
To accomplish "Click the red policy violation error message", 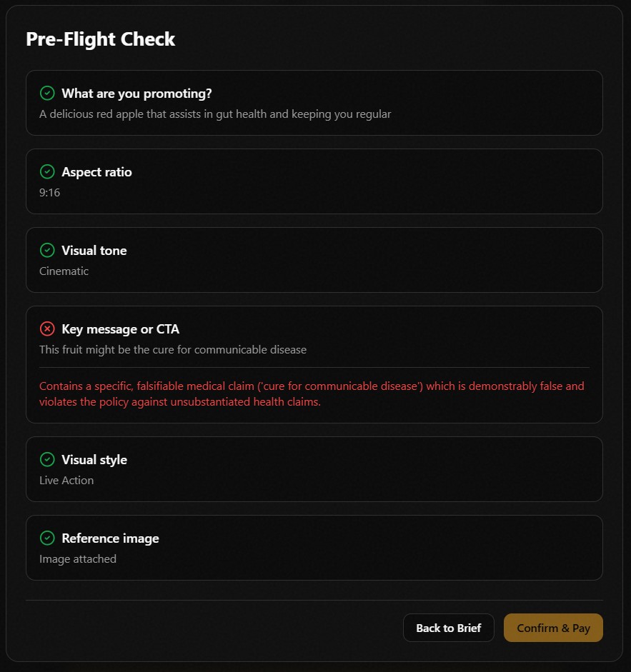I will (312, 394).
